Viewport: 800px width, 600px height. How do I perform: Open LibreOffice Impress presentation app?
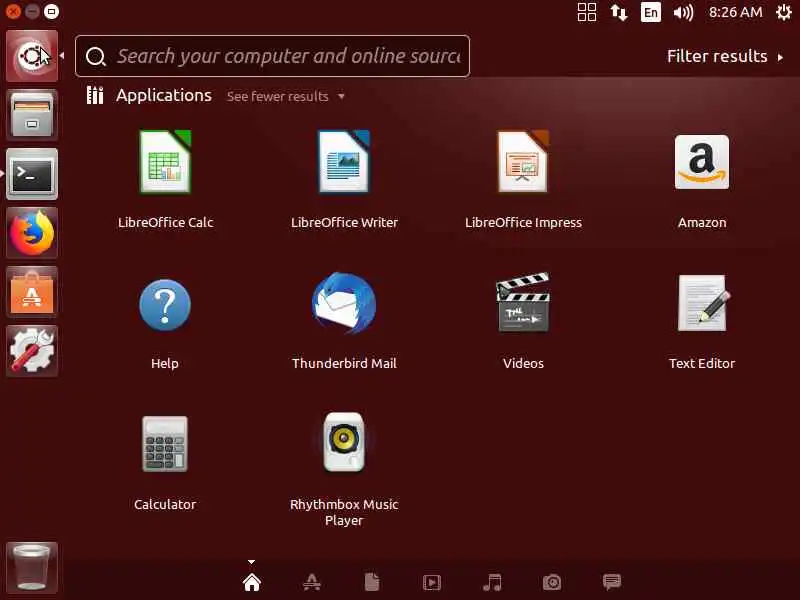(x=523, y=162)
